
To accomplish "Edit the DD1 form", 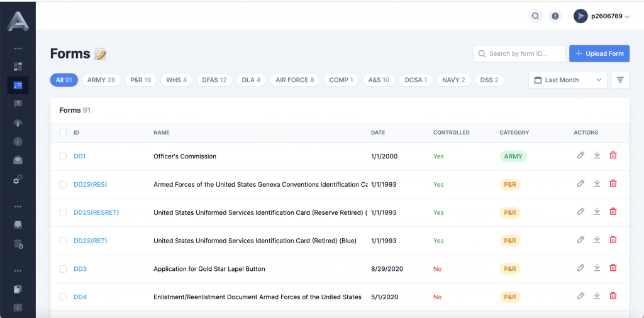I will click(580, 155).
